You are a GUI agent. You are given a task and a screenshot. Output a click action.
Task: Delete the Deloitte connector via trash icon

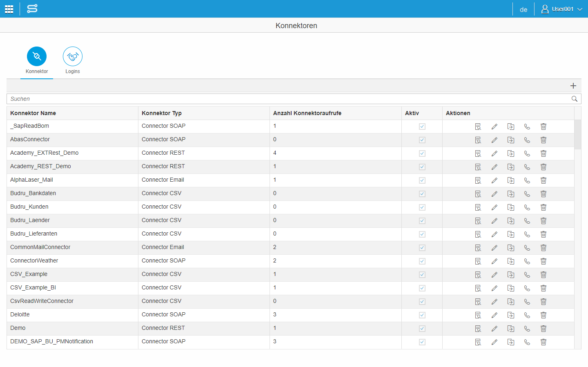pyautogui.click(x=543, y=315)
